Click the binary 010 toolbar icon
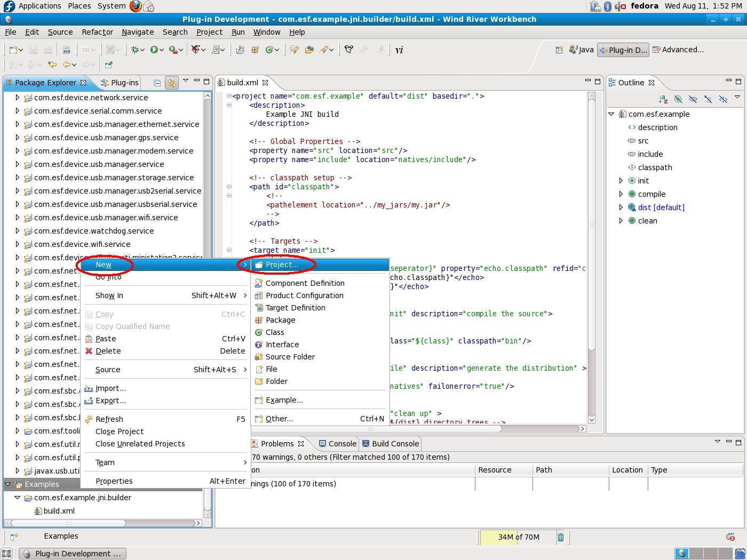 click(x=67, y=50)
